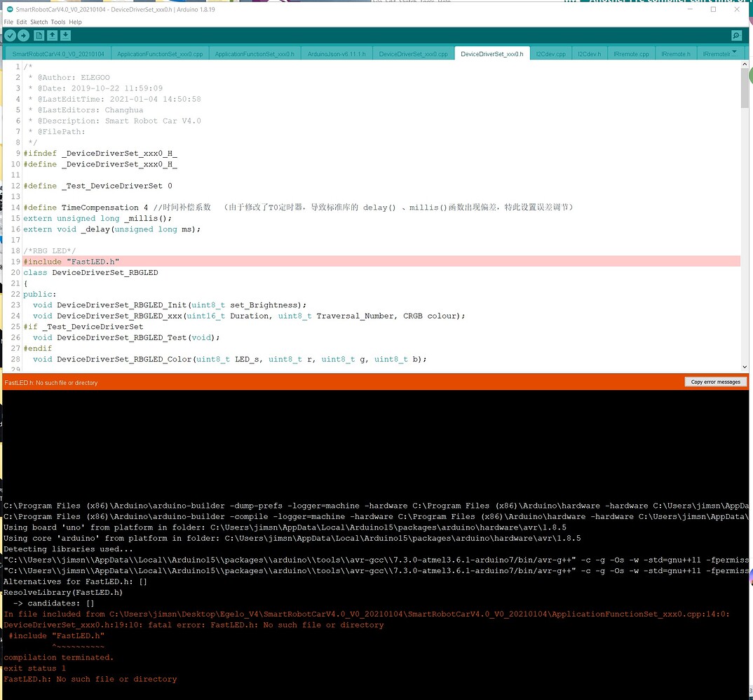Click the Edit menu
The width and height of the screenshot is (753, 700).
point(20,22)
